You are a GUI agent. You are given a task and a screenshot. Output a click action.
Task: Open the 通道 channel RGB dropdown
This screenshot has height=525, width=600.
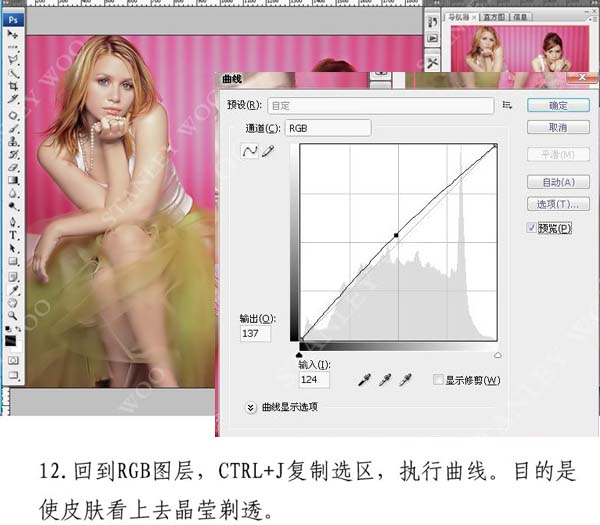tap(327, 127)
